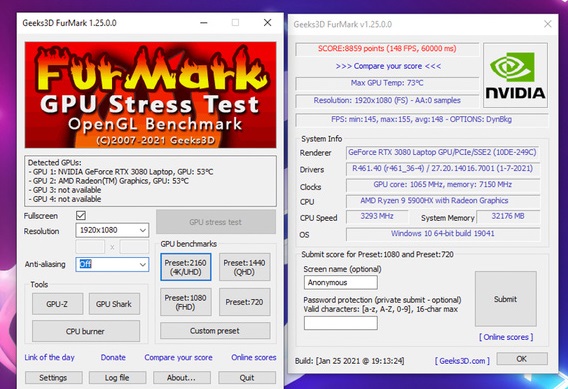The image size is (568, 389).
Task: Click GPU 1: NVIDIA GeForce RTX 3080 line
Action: pyautogui.click(x=121, y=172)
